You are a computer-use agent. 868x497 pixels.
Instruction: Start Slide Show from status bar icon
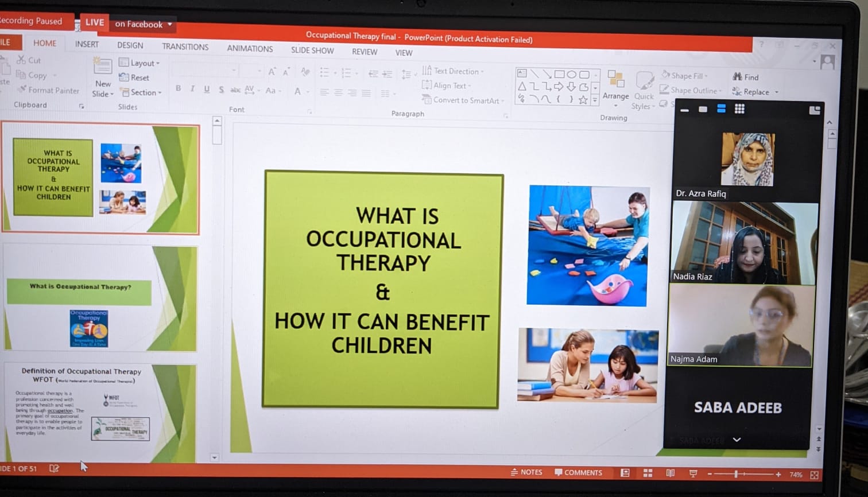[693, 473]
